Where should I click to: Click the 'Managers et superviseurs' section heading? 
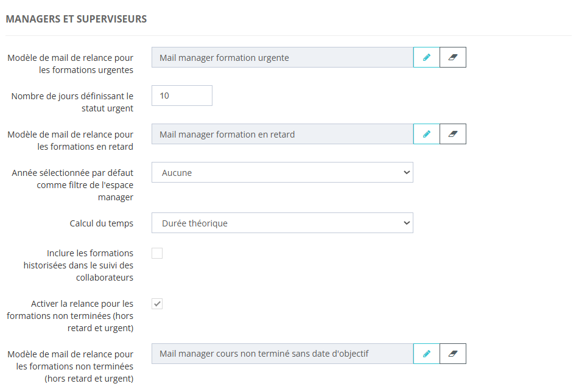pyautogui.click(x=76, y=19)
